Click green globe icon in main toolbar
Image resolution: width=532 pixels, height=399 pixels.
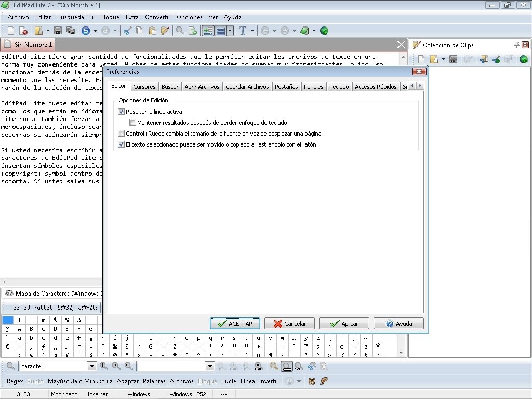click(324, 31)
